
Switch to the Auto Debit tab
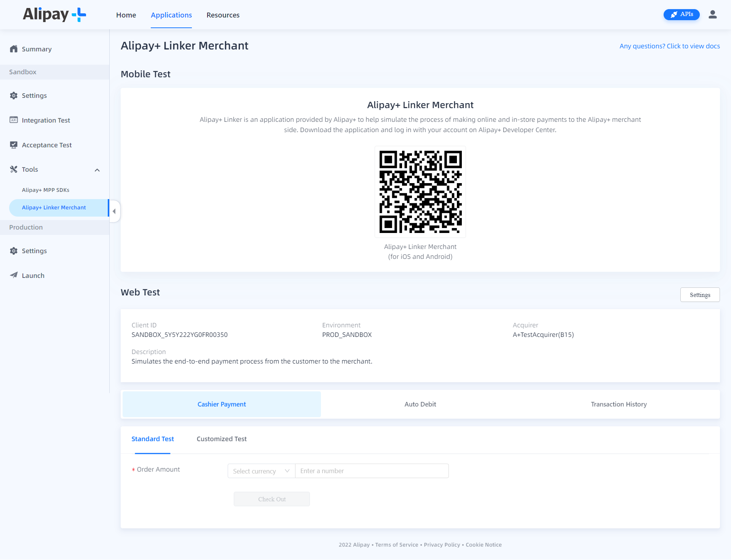[x=420, y=404]
